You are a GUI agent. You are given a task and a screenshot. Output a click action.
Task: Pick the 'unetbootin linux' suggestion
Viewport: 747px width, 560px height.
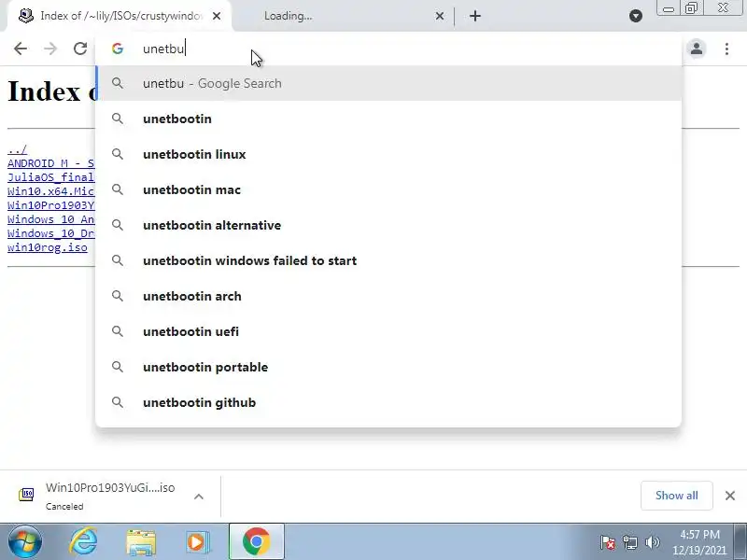click(x=388, y=154)
